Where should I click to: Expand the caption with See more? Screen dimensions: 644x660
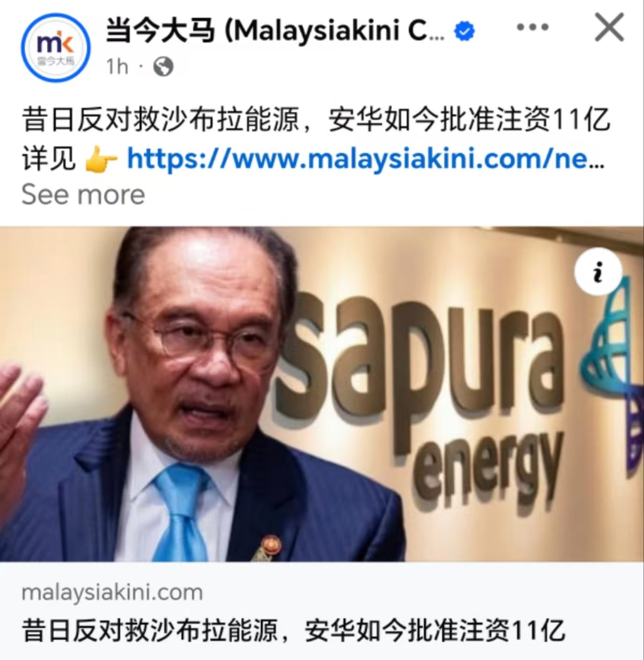pyautogui.click(x=83, y=194)
